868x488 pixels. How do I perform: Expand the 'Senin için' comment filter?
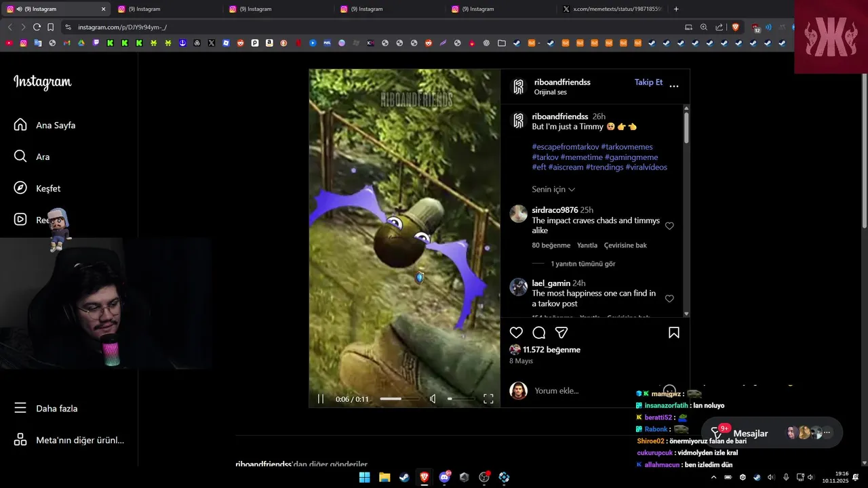click(553, 189)
